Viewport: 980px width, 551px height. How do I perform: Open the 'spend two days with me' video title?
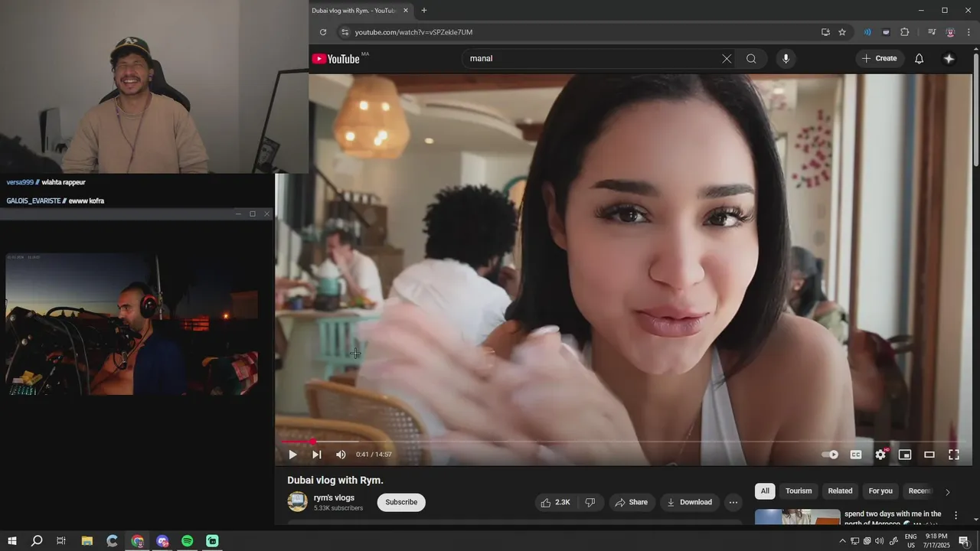coord(893,518)
